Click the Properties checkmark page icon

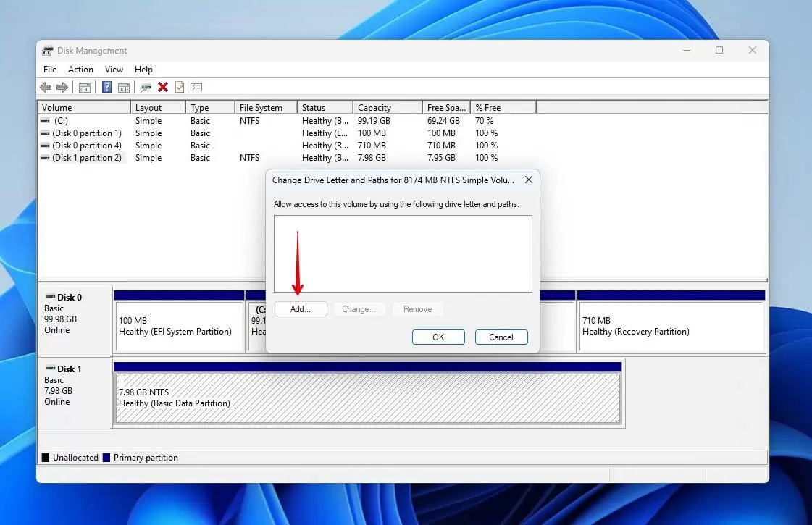180,88
